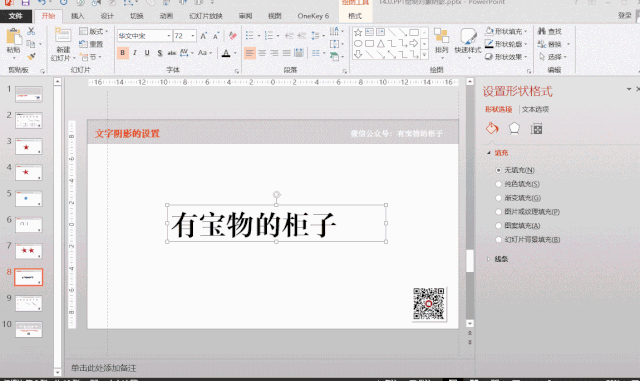Align text left
Viewport: 640px width, 381px height.
250,53
